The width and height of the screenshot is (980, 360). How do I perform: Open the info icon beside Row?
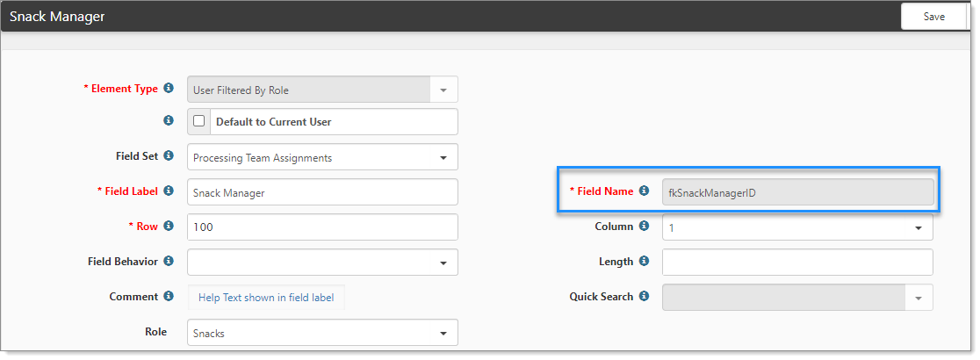point(168,226)
